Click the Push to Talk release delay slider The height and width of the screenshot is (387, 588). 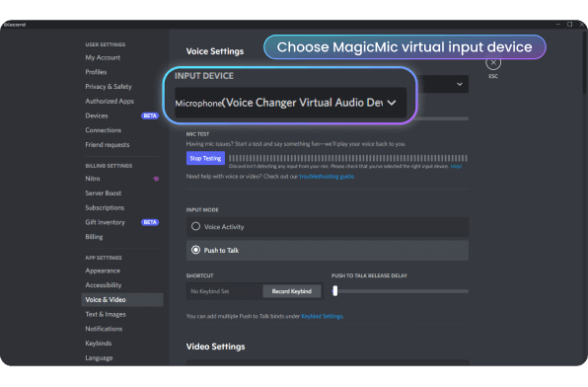tap(400, 291)
